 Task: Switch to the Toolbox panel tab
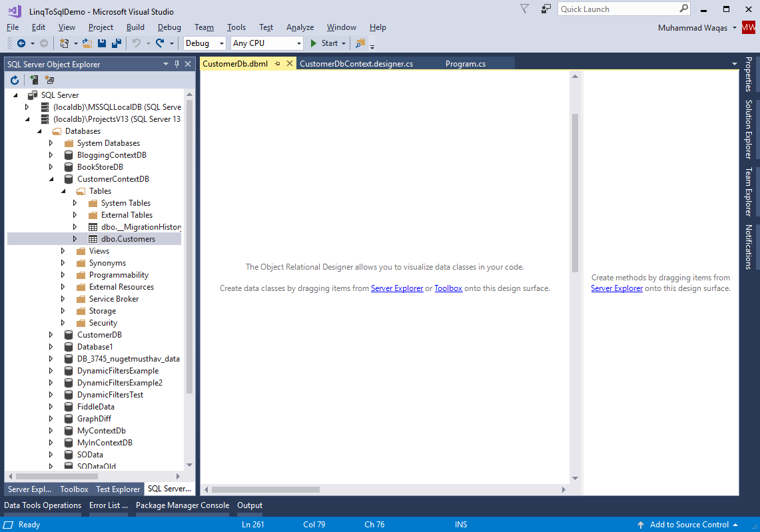point(74,489)
